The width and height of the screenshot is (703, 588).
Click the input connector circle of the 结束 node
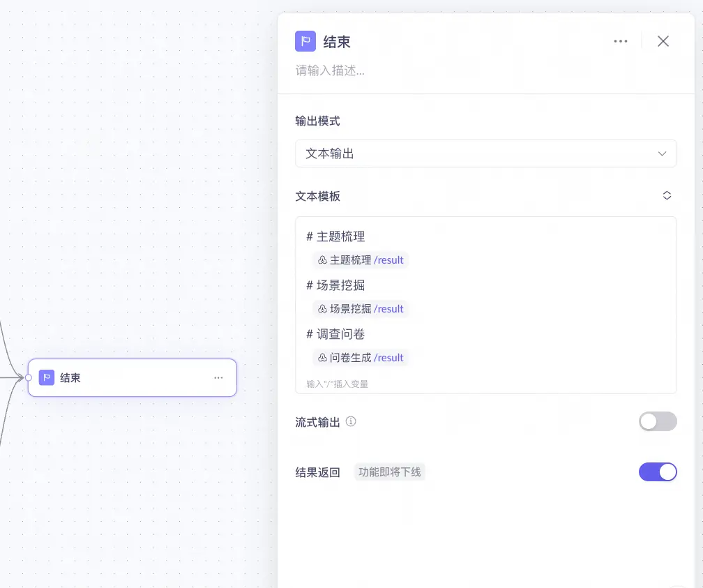28,377
